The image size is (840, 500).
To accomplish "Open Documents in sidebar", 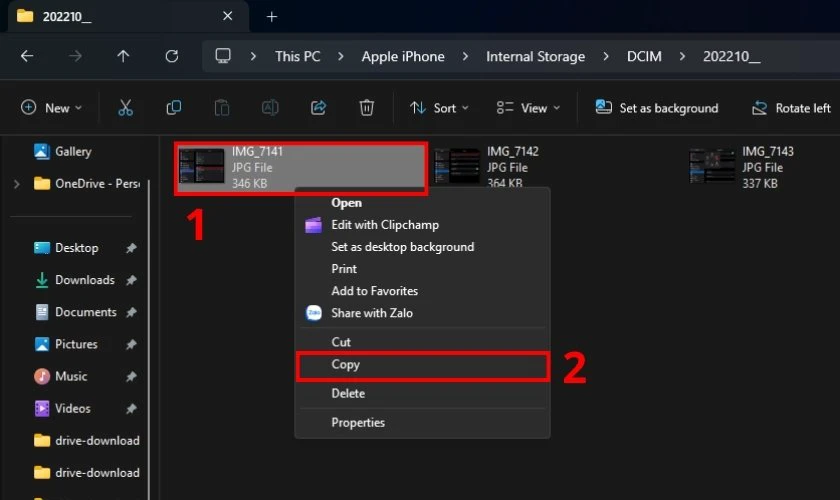I will (x=75, y=312).
